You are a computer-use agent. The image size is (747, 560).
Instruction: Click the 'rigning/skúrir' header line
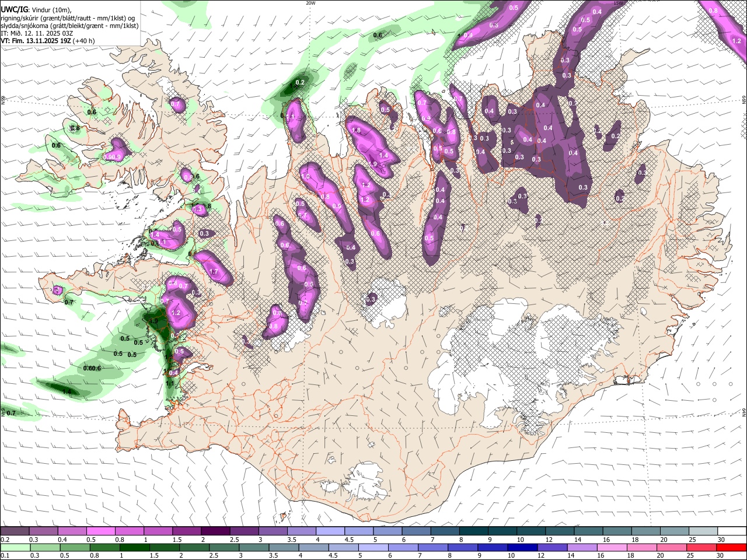(68, 17)
